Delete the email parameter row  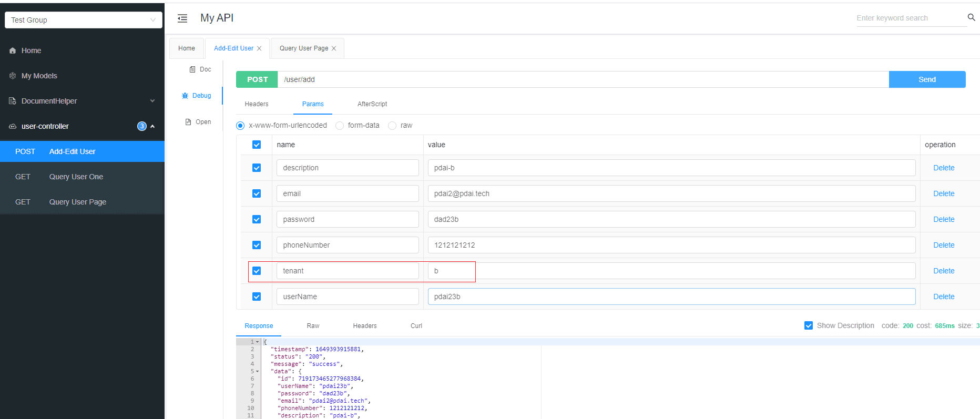pos(944,193)
